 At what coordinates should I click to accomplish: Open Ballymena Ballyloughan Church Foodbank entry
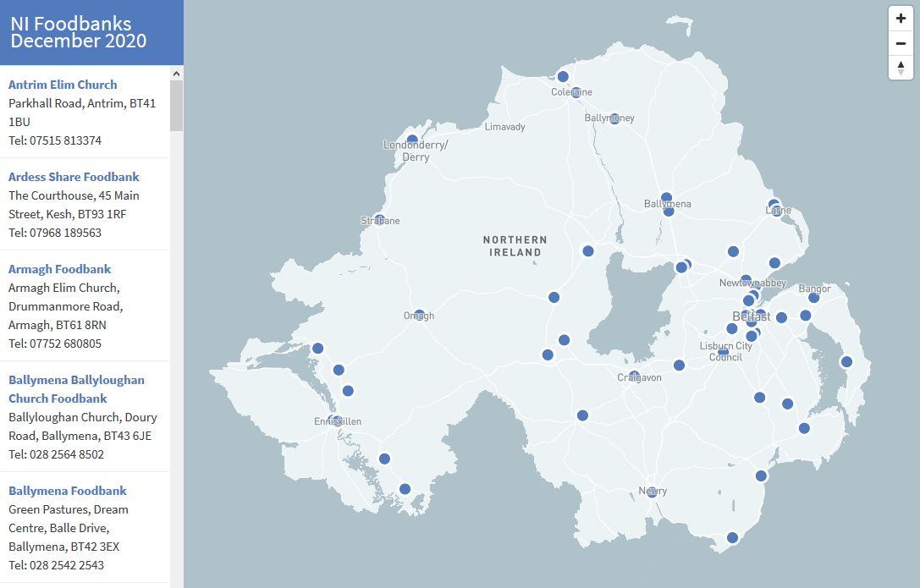(x=76, y=389)
